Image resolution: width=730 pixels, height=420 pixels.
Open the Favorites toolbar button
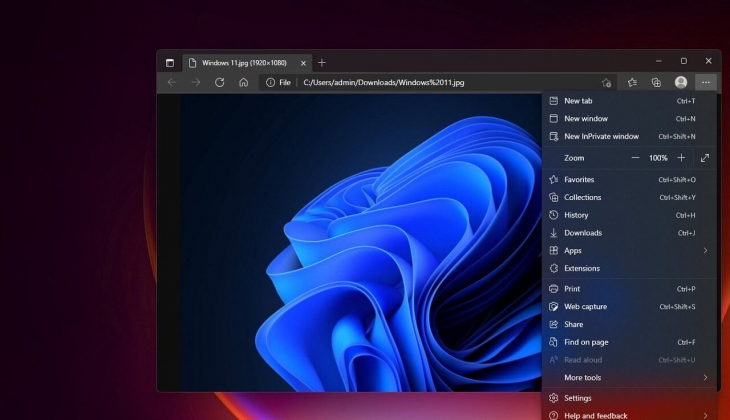pyautogui.click(x=632, y=82)
